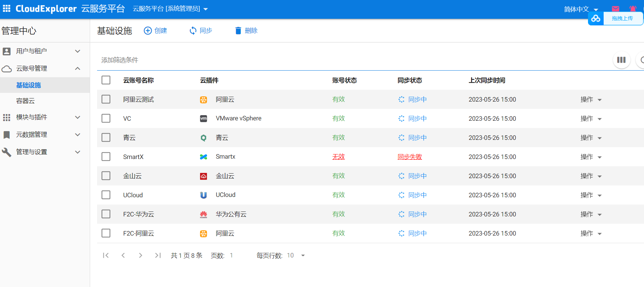Screen dimensions: 644x287
Task: Click the mail envelope icon
Action: 615,9
